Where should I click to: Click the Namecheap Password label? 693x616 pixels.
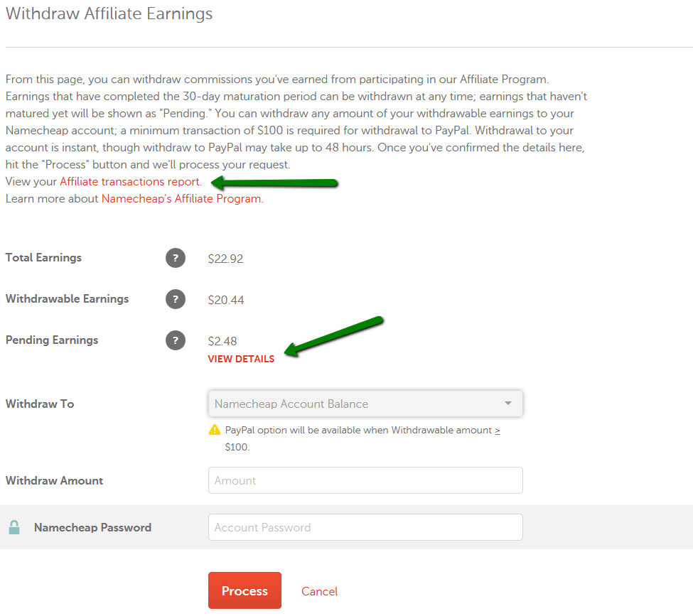coord(93,528)
